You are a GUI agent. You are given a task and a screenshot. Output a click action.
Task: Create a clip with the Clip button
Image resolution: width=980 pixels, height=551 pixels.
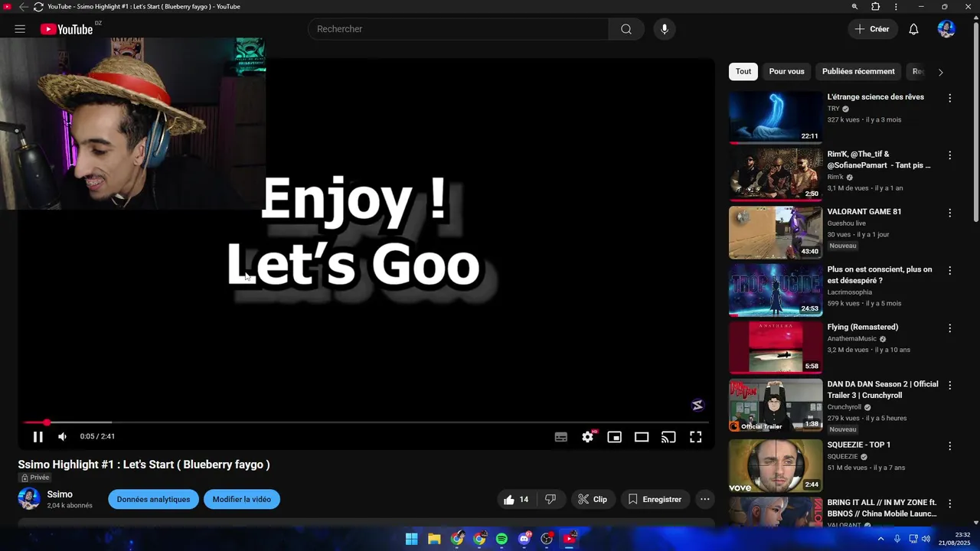[593, 499]
